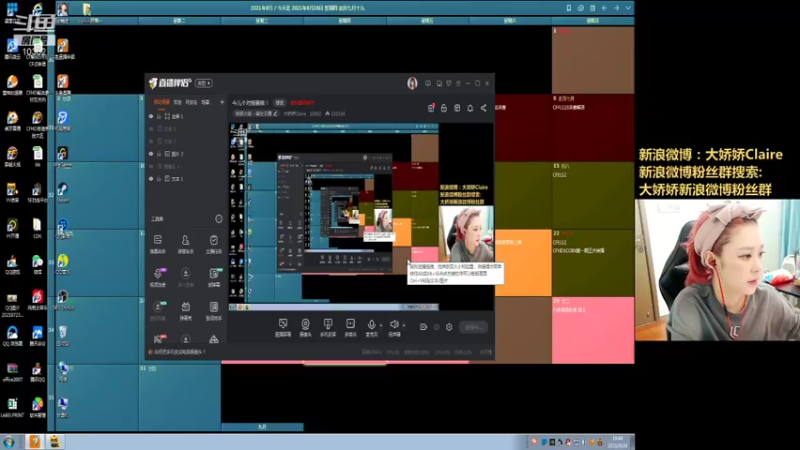Click the unlock padlock icon in stream header
This screenshot has width=800, height=450.
point(444,108)
